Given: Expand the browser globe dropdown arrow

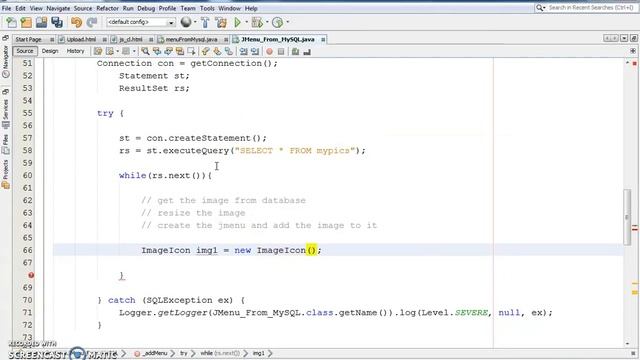Looking at the screenshot, I should (x=195, y=22).
